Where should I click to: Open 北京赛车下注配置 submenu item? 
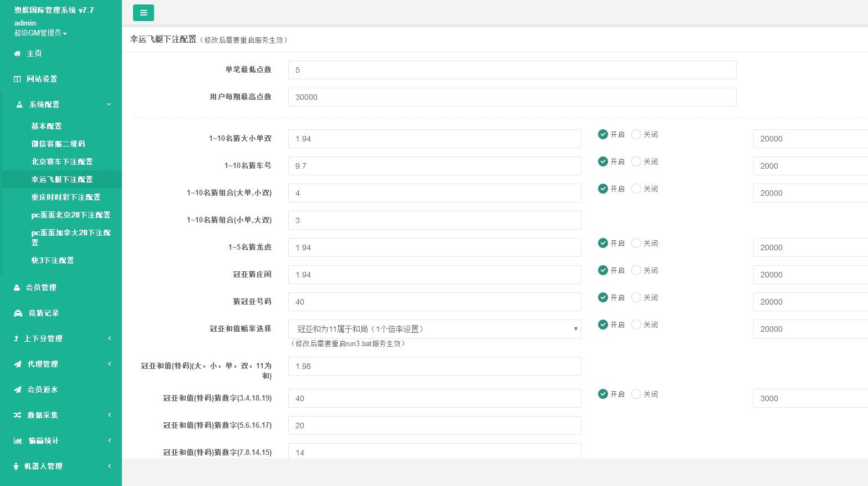62,161
